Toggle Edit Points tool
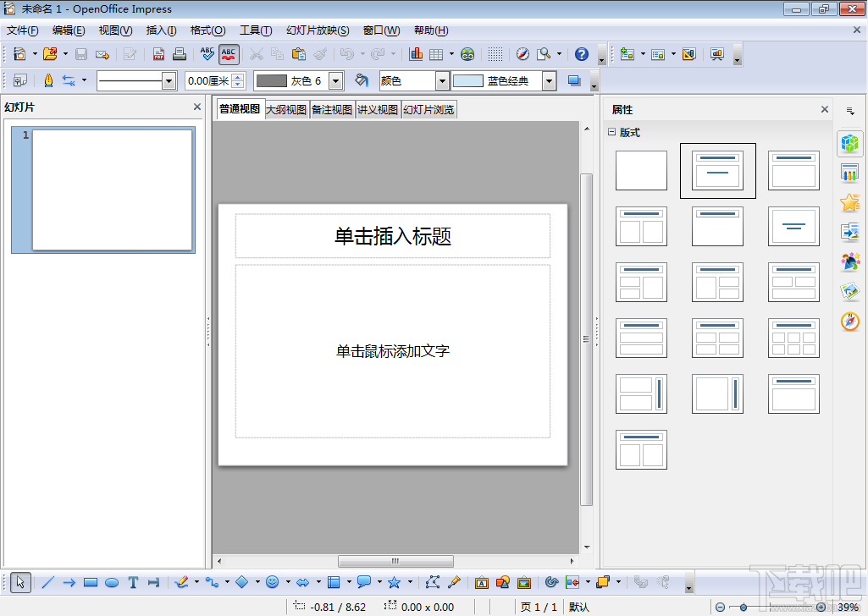The height and width of the screenshot is (616, 868). pyautogui.click(x=433, y=582)
